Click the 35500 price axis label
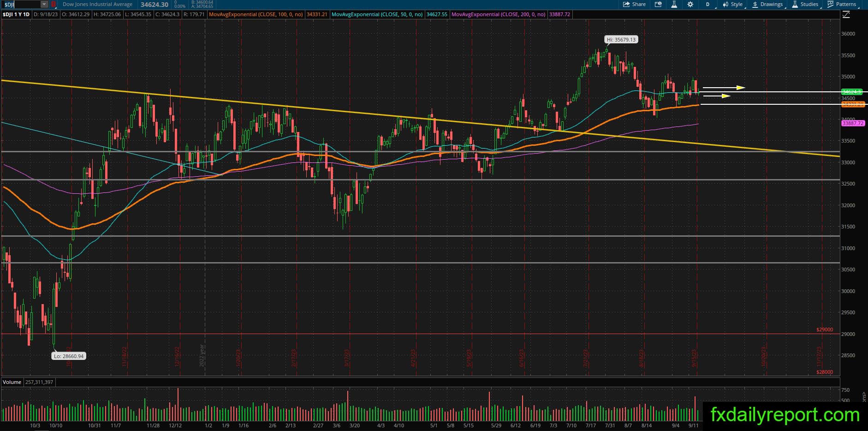 tap(848, 55)
